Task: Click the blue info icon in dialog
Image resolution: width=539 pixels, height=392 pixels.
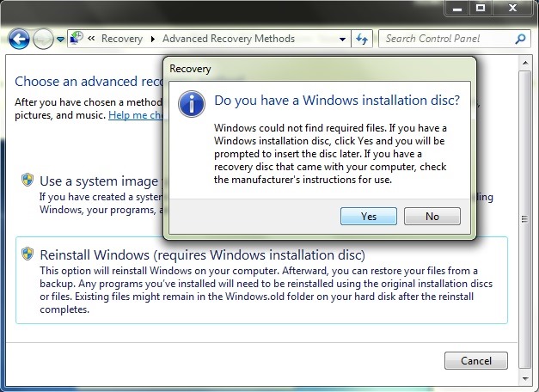Action: tap(192, 104)
